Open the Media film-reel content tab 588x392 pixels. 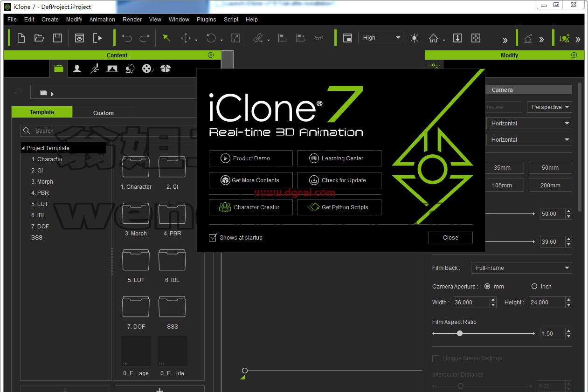pos(147,69)
